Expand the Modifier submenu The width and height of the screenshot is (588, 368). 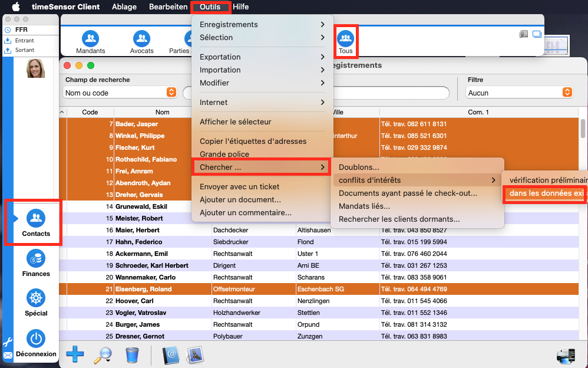pos(262,83)
